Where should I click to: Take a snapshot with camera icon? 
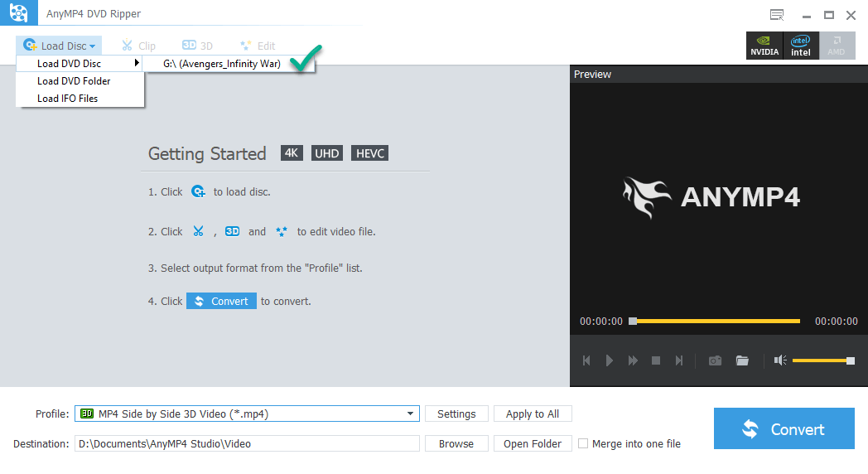(x=716, y=360)
